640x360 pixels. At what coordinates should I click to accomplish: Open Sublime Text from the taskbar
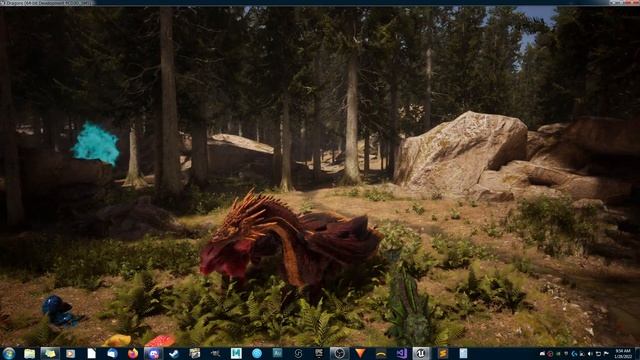(x=442, y=353)
